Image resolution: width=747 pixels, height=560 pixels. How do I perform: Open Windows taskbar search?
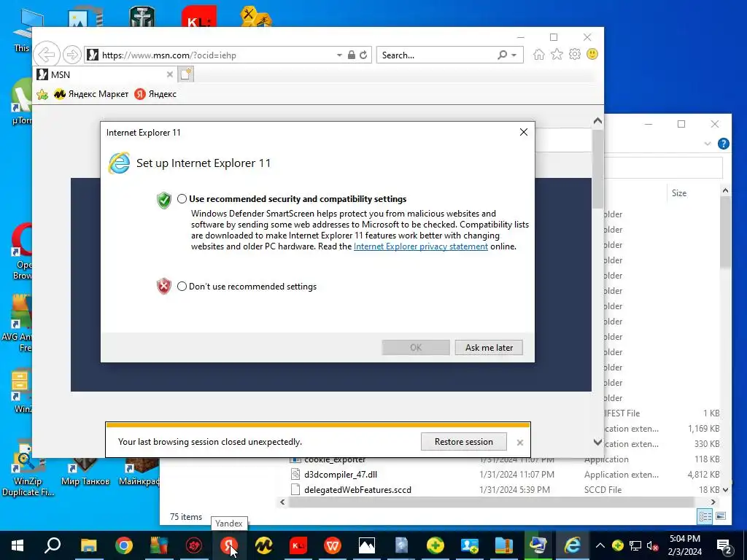pyautogui.click(x=53, y=545)
